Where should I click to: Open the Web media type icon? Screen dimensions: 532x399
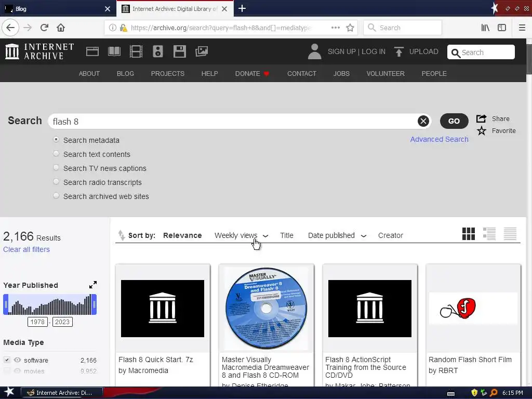[x=92, y=51]
